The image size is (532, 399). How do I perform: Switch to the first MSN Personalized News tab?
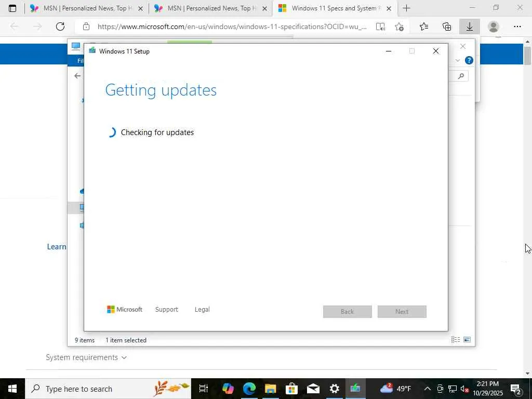click(x=87, y=8)
